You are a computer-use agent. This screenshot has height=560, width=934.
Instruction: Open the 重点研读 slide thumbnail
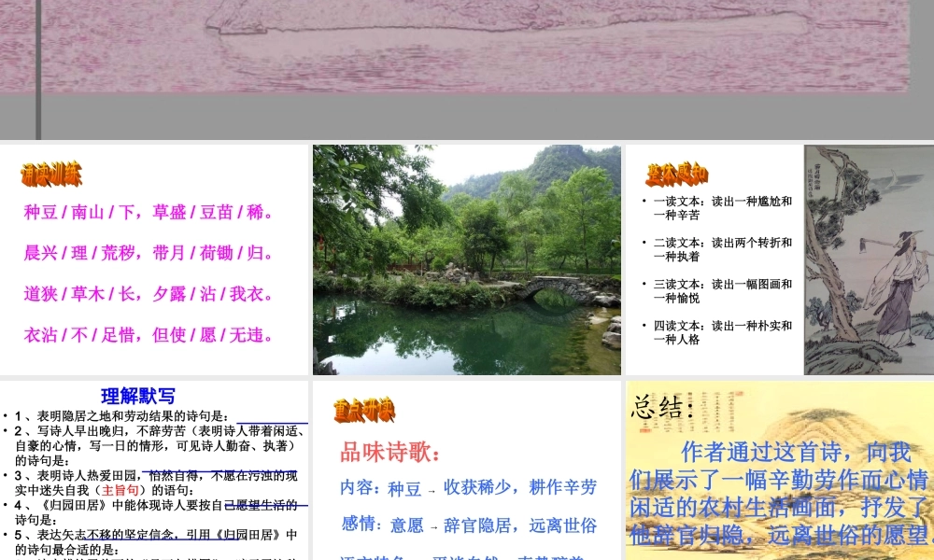point(467,470)
